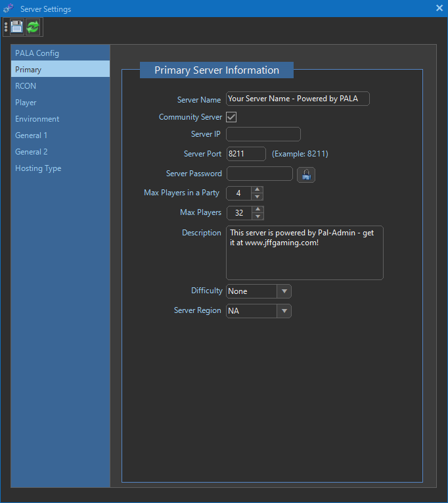
Task: Decrease the Max Players value
Action: [258, 216]
